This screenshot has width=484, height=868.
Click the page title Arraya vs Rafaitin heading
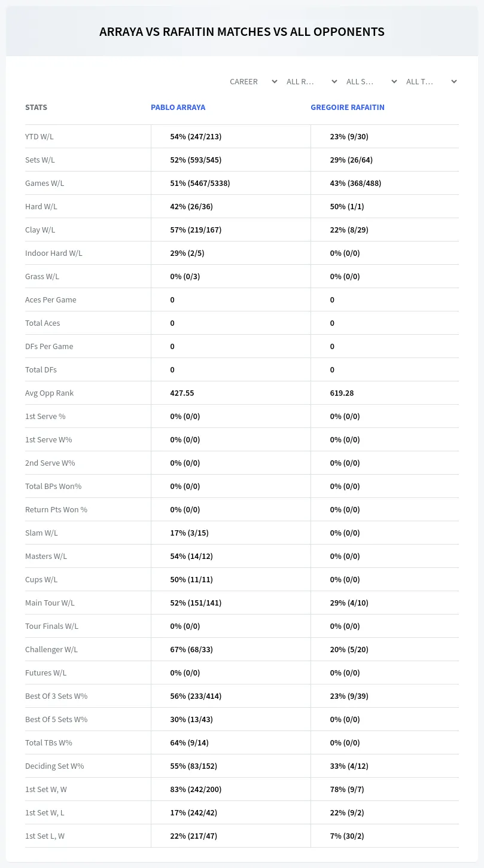[242, 32]
